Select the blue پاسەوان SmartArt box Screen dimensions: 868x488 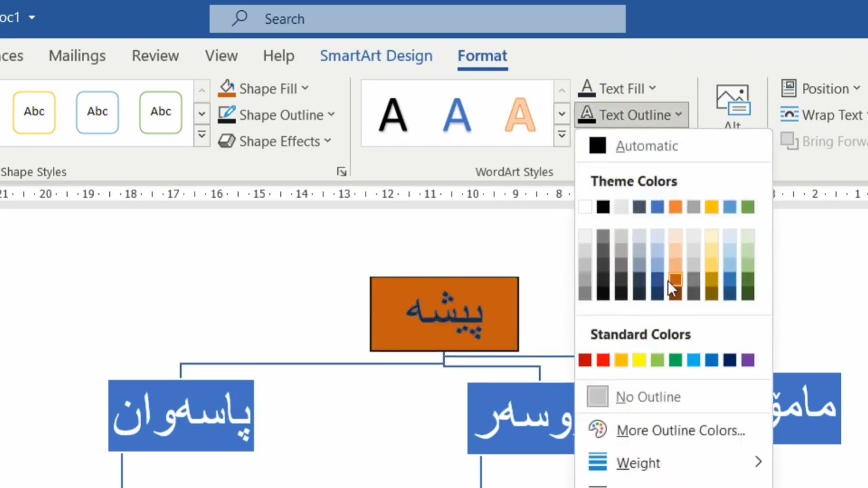point(181,415)
